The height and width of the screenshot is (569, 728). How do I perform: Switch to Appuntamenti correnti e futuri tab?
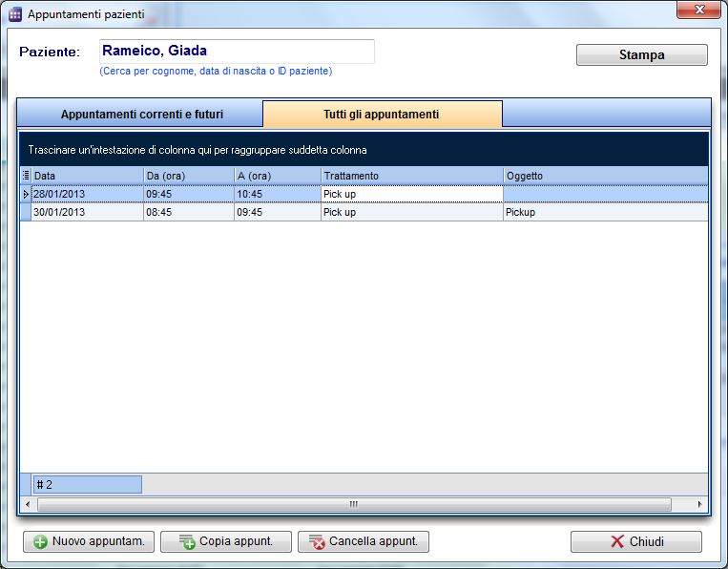click(140, 114)
